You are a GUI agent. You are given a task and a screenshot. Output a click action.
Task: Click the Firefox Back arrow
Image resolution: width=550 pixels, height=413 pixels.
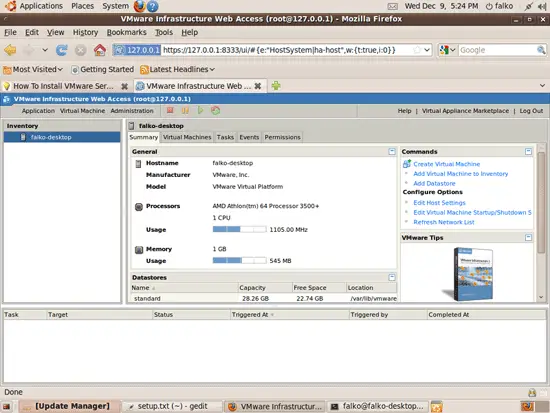pyautogui.click(x=10, y=50)
